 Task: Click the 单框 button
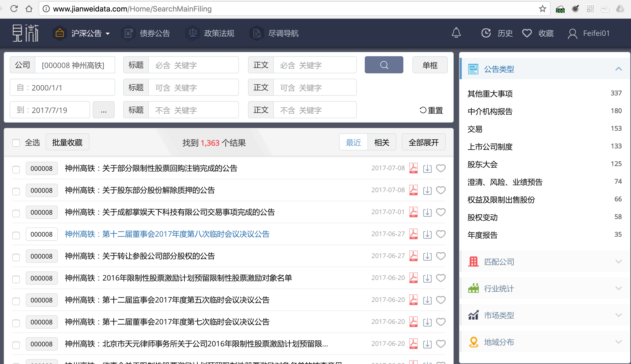pyautogui.click(x=430, y=65)
